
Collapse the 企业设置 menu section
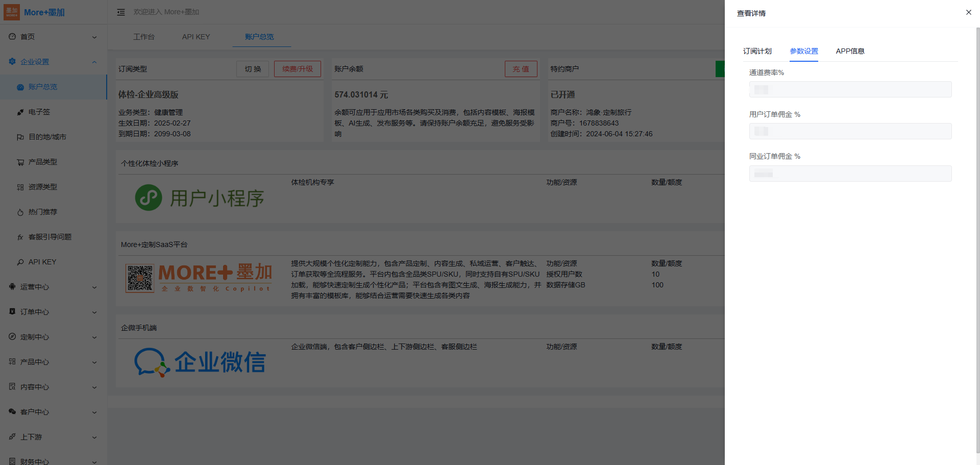94,62
